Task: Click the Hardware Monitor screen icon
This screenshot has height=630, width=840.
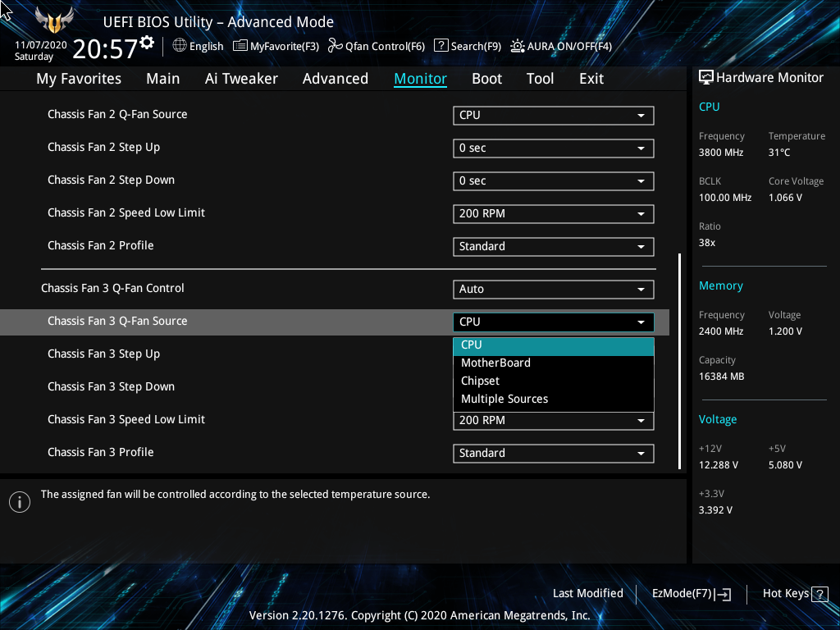Action: click(706, 78)
